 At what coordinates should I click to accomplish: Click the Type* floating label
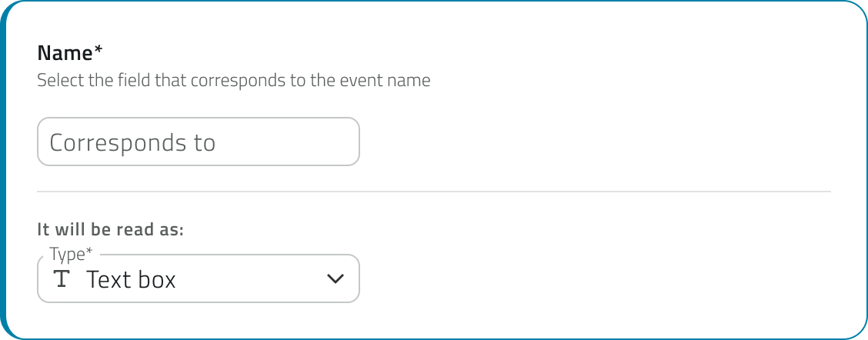pos(71,254)
